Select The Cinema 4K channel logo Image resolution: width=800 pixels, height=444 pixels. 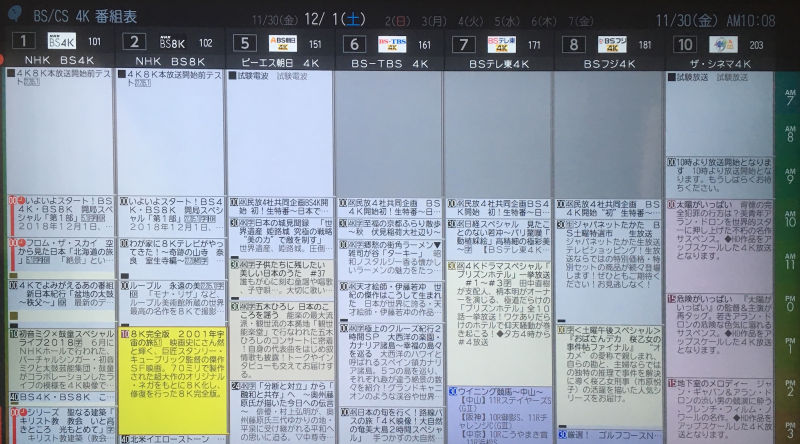click(x=723, y=44)
